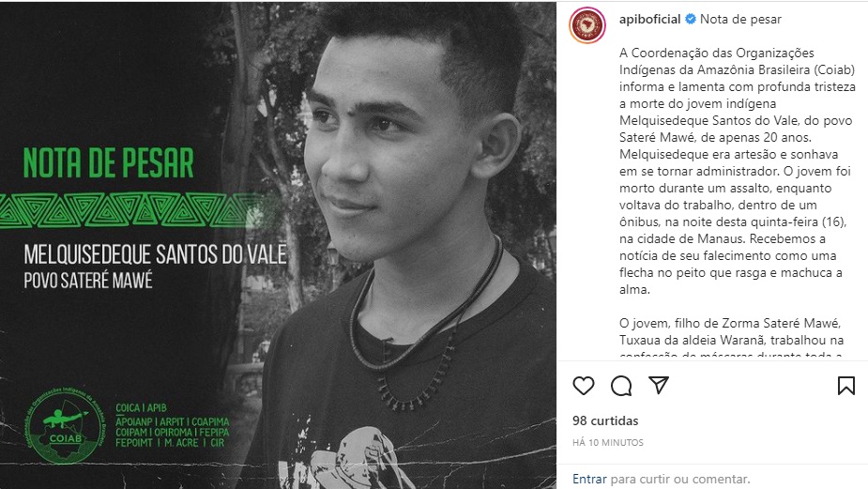Open the apiboficial username link
The width and height of the screenshot is (868, 489).
650,19
